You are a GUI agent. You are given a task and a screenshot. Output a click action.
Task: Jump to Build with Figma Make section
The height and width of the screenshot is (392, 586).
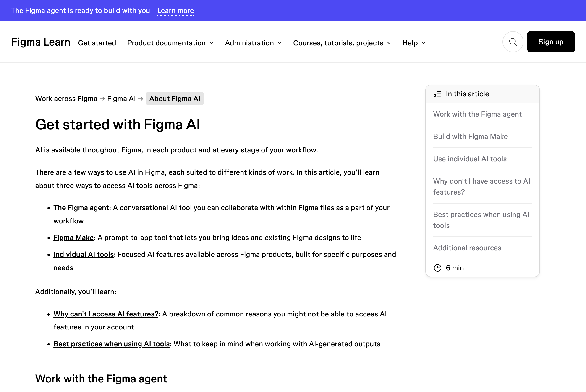[x=470, y=136]
